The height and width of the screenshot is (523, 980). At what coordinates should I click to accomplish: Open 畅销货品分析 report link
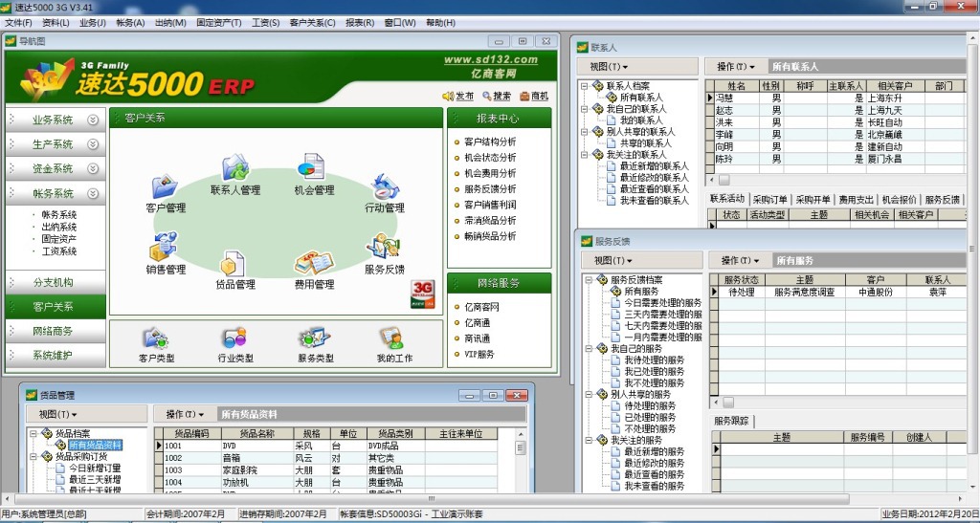490,236
